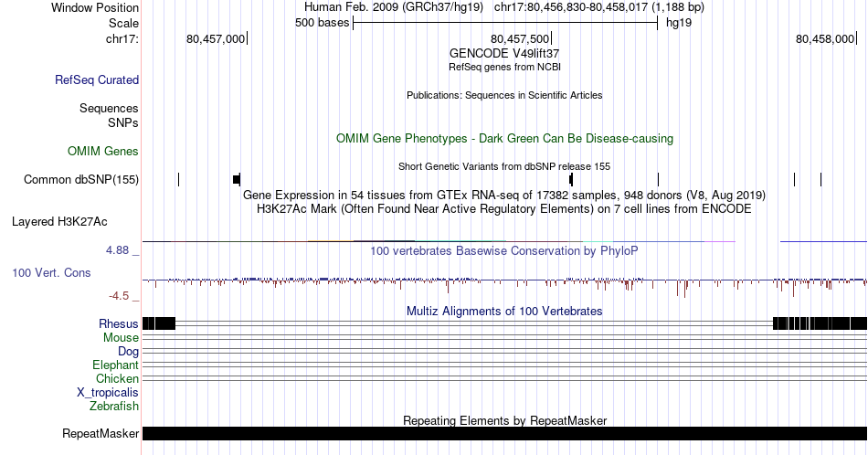The height and width of the screenshot is (455, 868).
Task: Open the 100 Vert. Cons track label
Action: coord(51,272)
